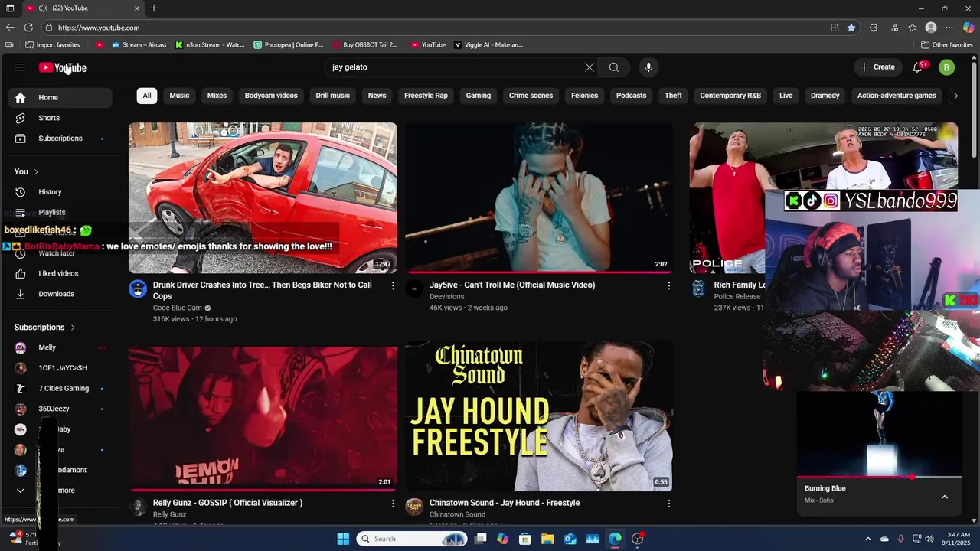Screen dimensions: 980x551
Task: Open 1OF1 JaYCa$H channel subscription
Action: (60, 368)
